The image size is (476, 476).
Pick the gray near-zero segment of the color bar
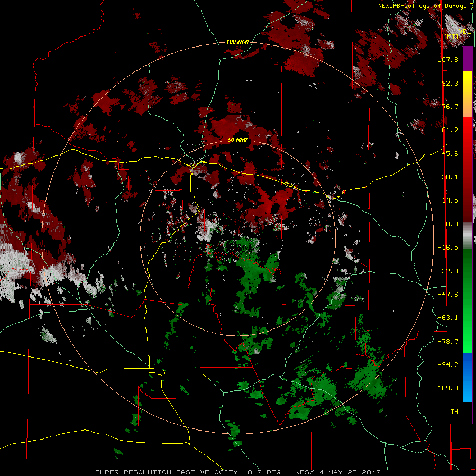[x=467, y=235]
